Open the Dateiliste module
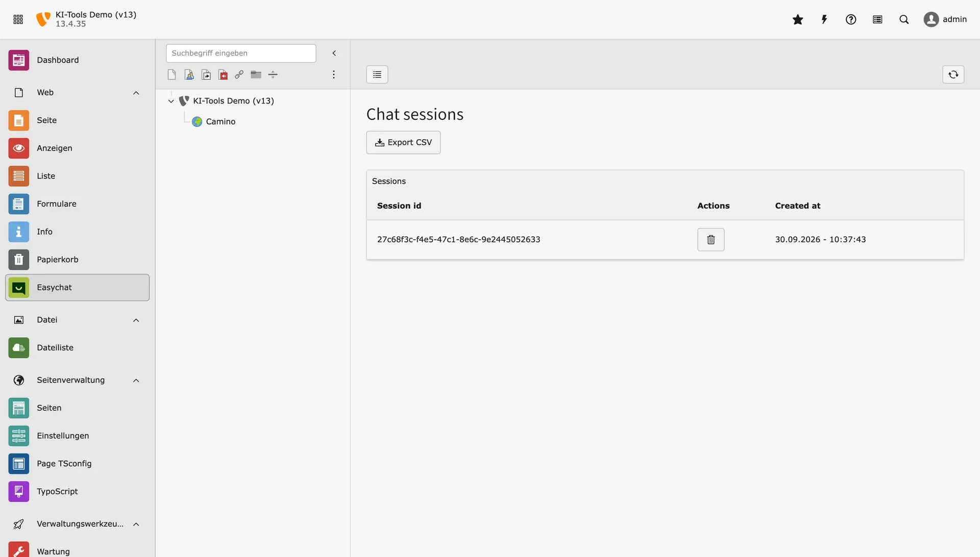The image size is (980, 557). click(x=77, y=348)
